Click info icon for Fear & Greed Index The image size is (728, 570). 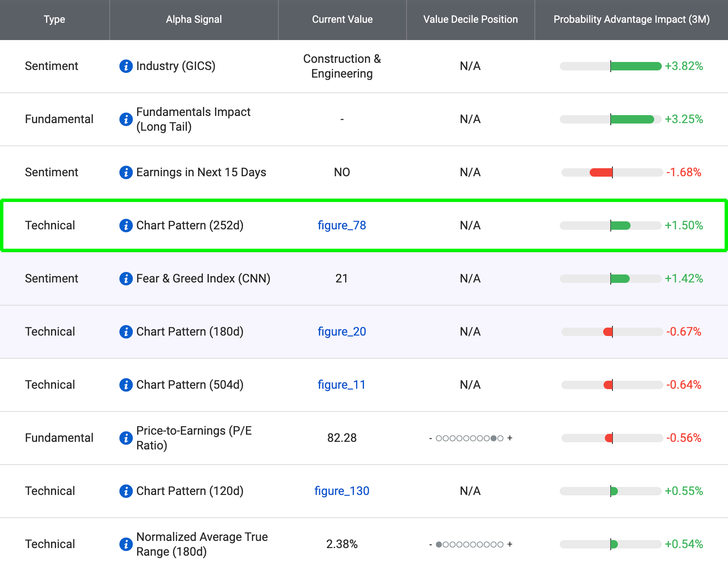coord(126,279)
